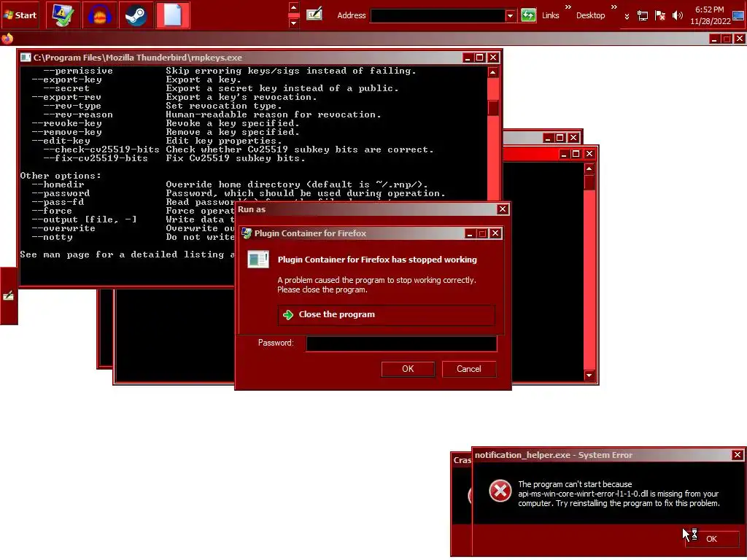This screenshot has height=560, width=747.
Task: Expand the Desktop toolbar chevron
Action: click(614, 7)
